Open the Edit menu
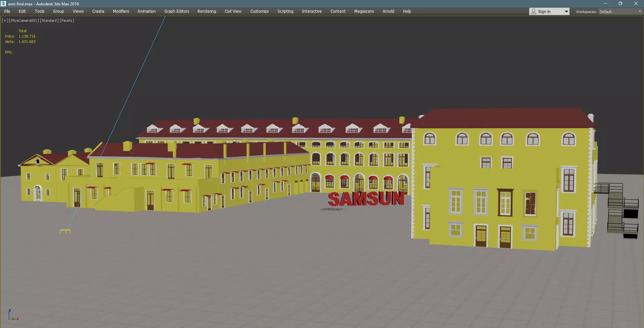Image resolution: width=644 pixels, height=328 pixels. point(22,11)
